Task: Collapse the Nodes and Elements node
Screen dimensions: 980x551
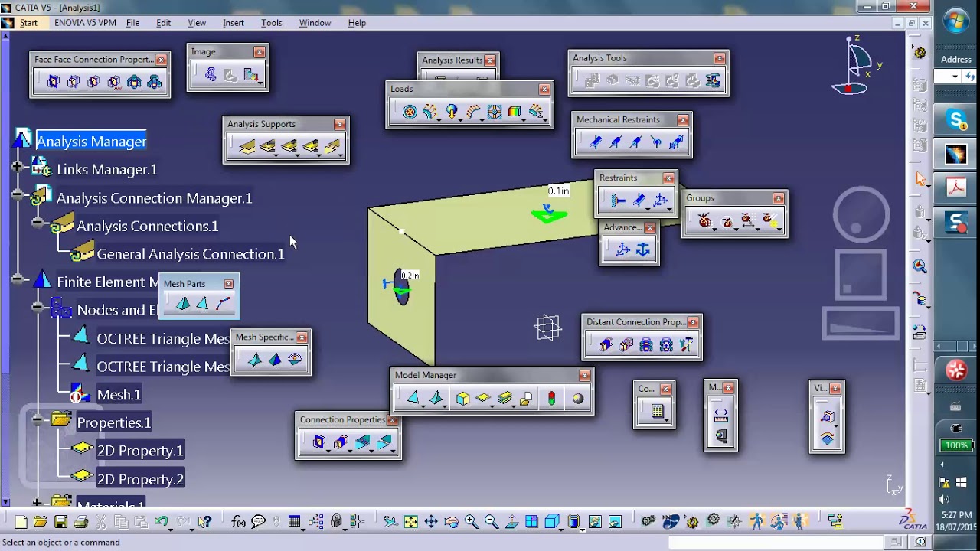Action: tap(38, 308)
